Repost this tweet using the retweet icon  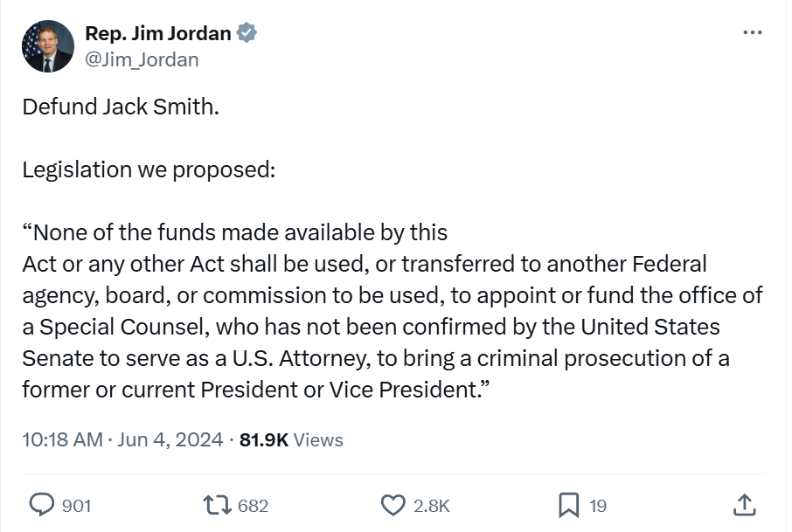(x=214, y=504)
